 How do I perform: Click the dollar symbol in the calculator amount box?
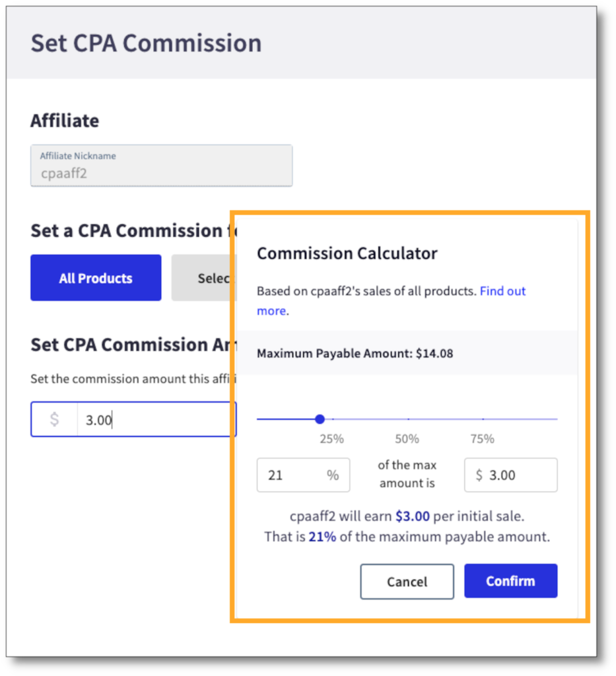(479, 475)
